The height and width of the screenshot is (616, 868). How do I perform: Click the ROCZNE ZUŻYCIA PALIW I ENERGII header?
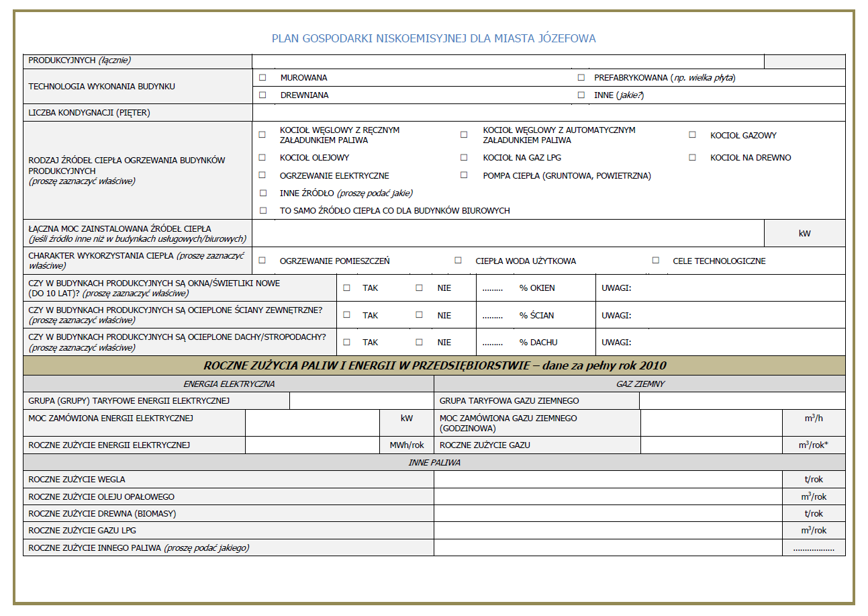click(x=434, y=365)
